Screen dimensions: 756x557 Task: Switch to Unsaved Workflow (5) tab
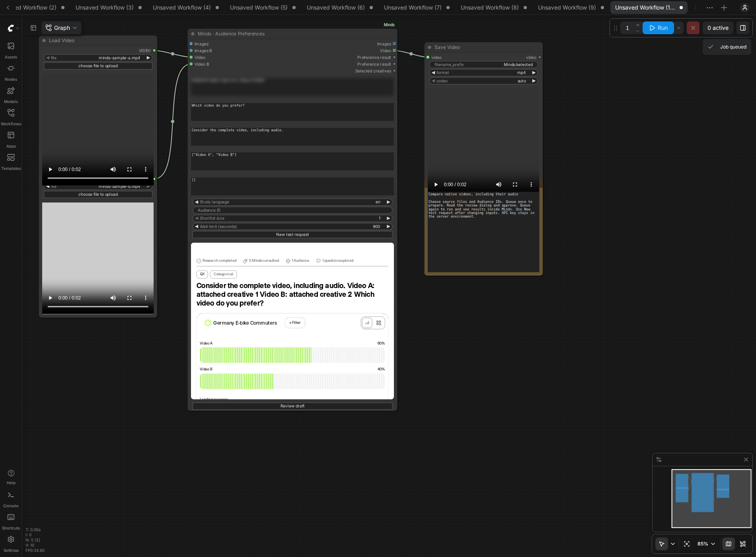pos(259,8)
